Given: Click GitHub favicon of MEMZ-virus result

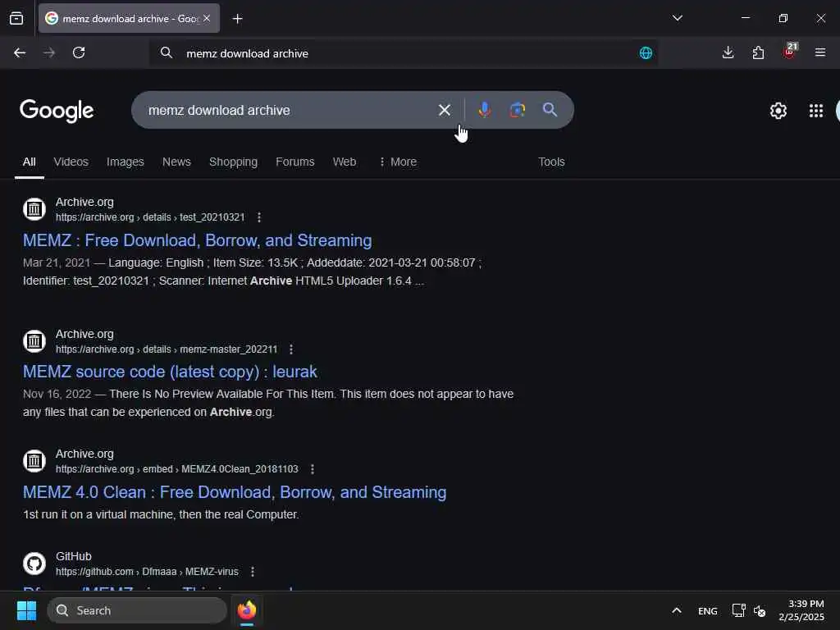Looking at the screenshot, I should click(x=34, y=564).
